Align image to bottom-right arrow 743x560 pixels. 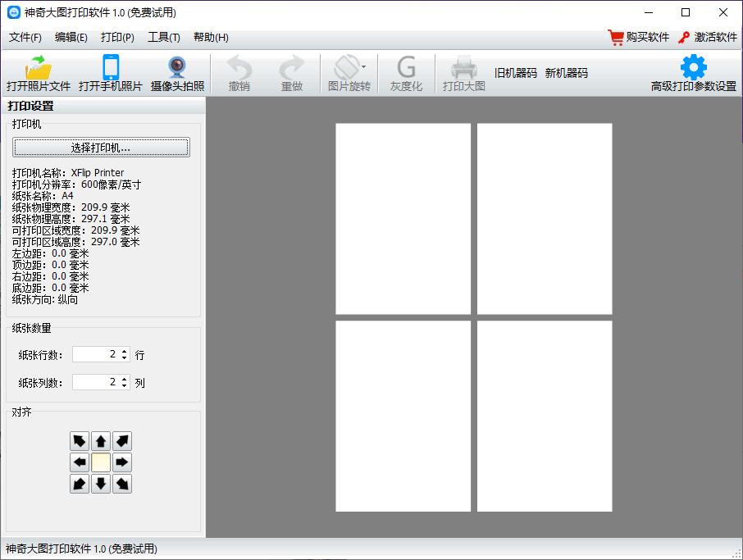click(x=121, y=484)
